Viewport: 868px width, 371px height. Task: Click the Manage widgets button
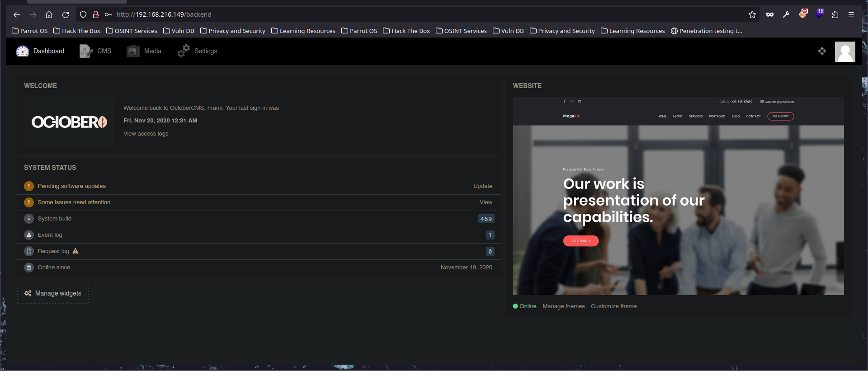point(53,294)
